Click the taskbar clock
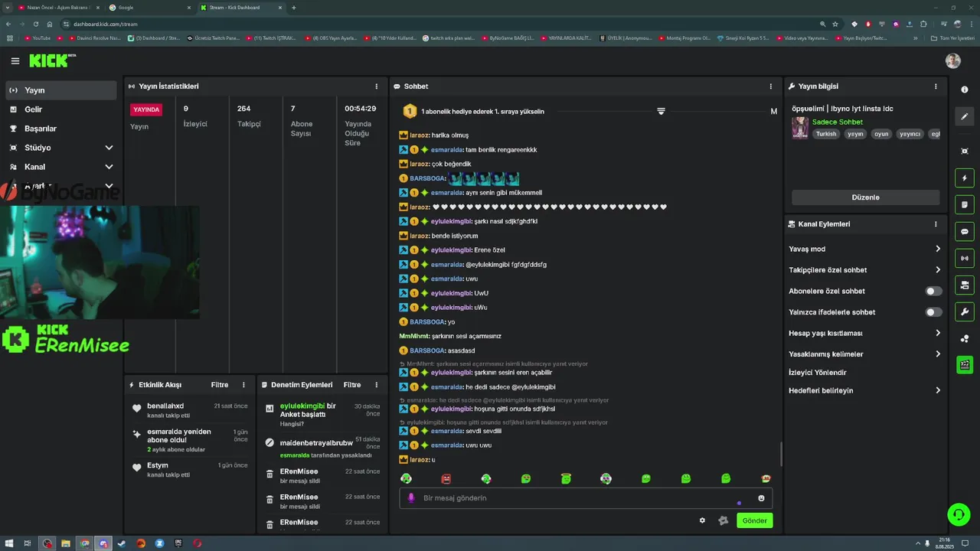Image resolution: width=980 pixels, height=551 pixels. pos(944,543)
